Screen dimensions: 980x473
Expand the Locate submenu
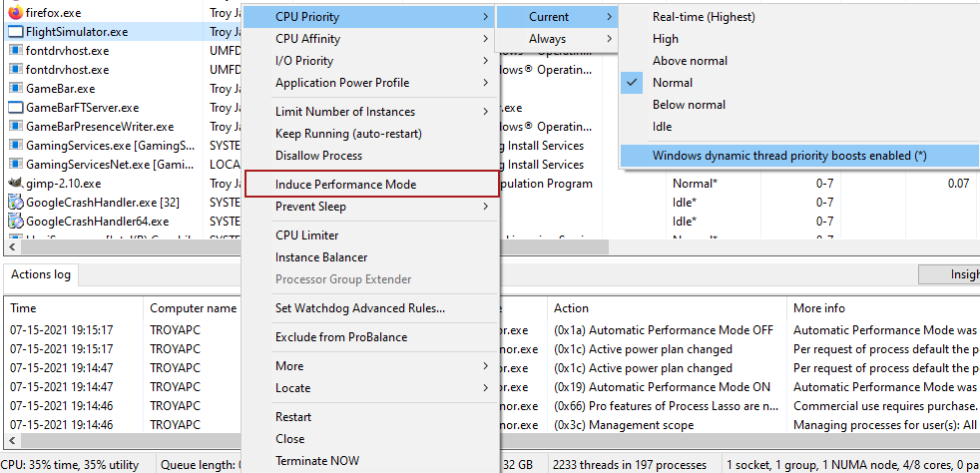tap(370, 387)
